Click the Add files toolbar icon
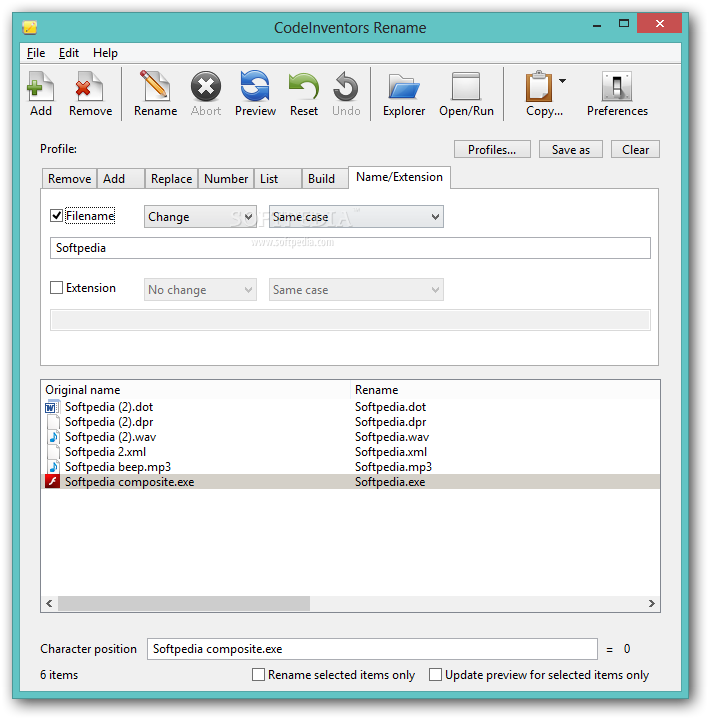Screen dimensions: 709x719 click(40, 94)
